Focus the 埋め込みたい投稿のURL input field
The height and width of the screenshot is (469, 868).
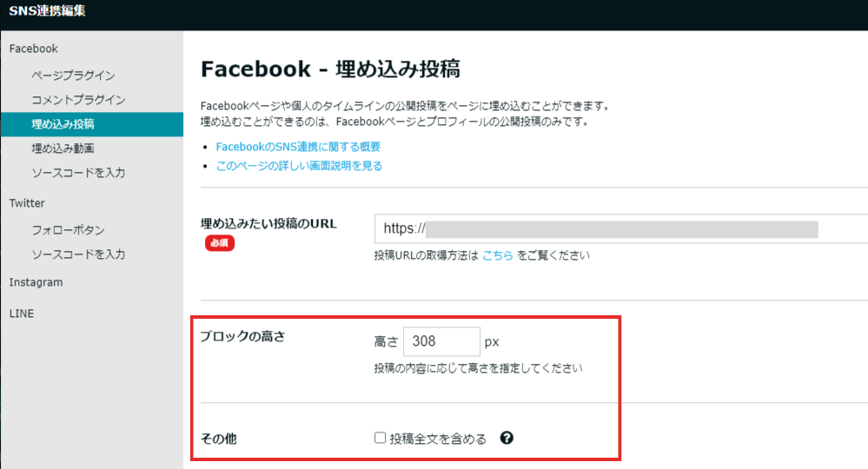tap(621, 229)
